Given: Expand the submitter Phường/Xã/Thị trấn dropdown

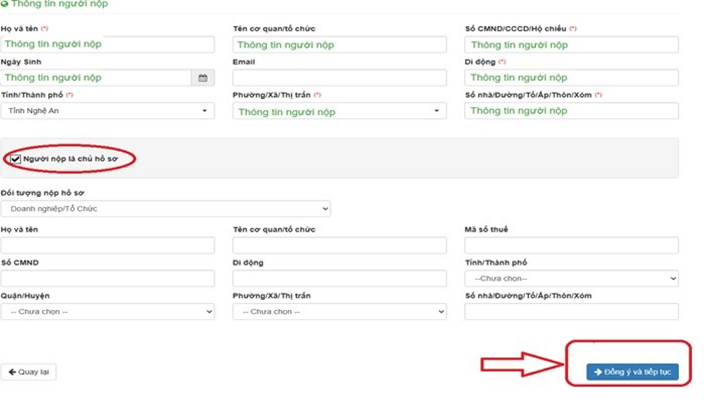Looking at the screenshot, I should pyautogui.click(x=339, y=111).
